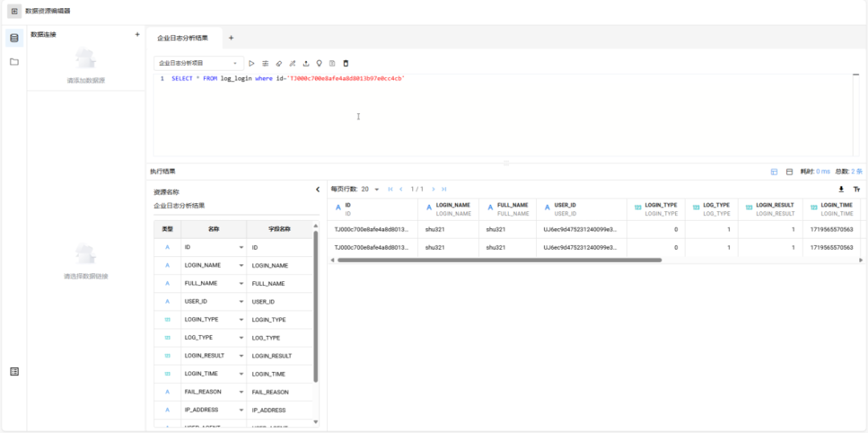The height and width of the screenshot is (433, 868).
Task: Click the 执行结果 section label
Action: coord(162,172)
